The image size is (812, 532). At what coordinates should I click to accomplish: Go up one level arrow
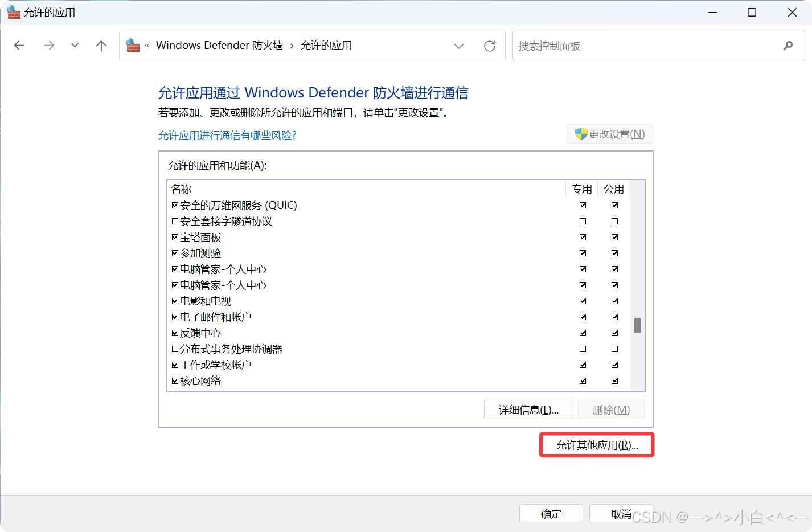tap(101, 46)
